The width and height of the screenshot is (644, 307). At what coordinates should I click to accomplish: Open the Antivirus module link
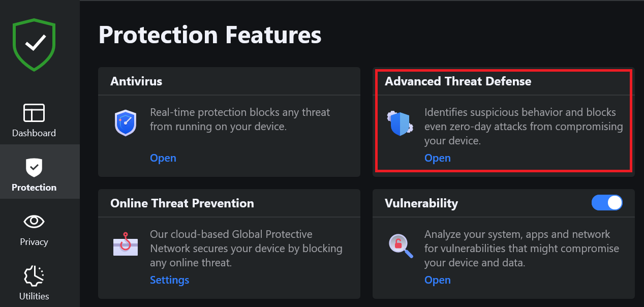click(x=163, y=158)
